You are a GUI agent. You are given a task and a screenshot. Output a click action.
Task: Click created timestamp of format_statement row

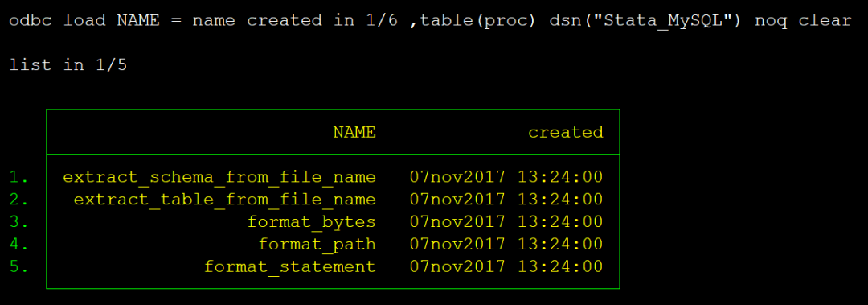[506, 266]
